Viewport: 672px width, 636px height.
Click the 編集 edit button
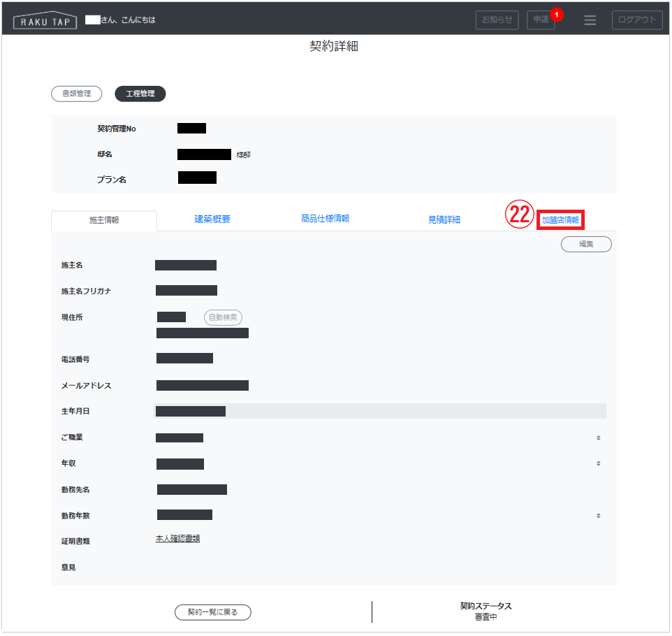click(x=586, y=244)
